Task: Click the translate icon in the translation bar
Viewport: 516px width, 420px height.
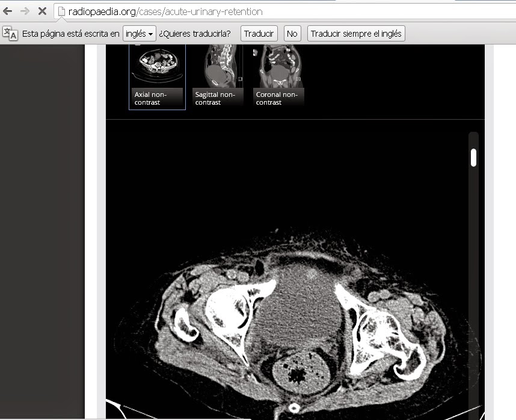Action: (10, 33)
